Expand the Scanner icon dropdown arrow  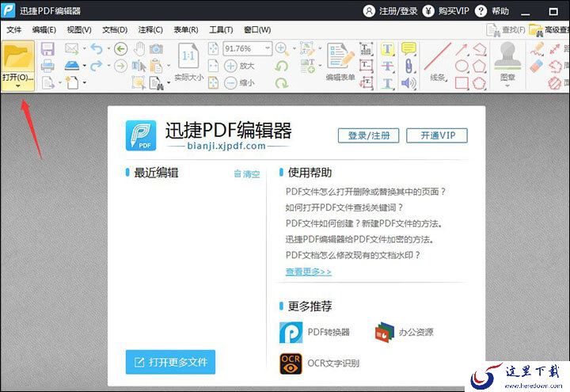coord(85,66)
